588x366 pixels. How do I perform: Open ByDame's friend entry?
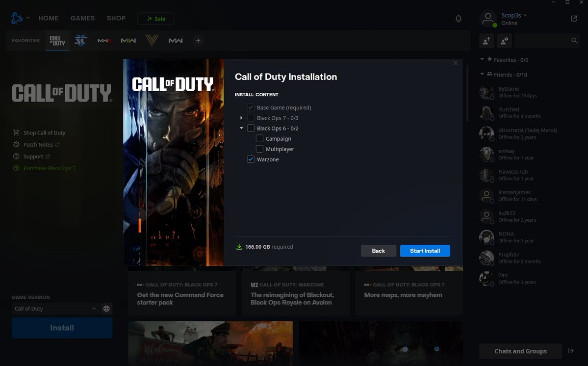pyautogui.click(x=529, y=92)
